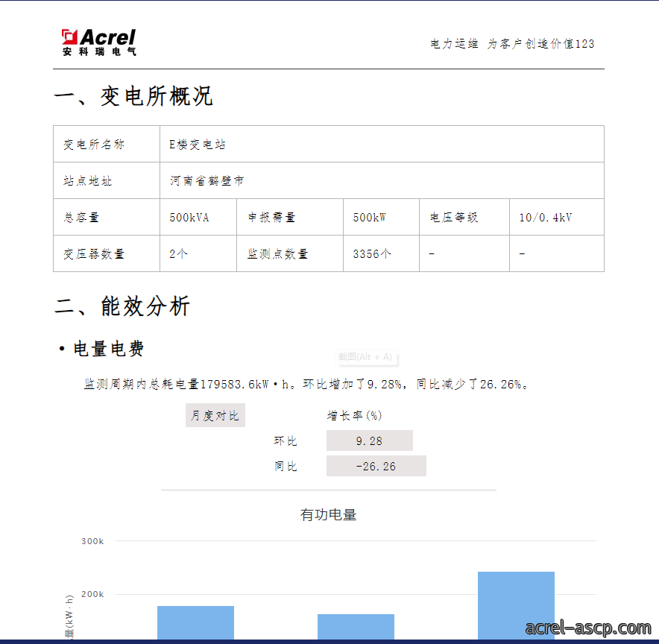Click the acrel-ascp.com watermark link

588,628
